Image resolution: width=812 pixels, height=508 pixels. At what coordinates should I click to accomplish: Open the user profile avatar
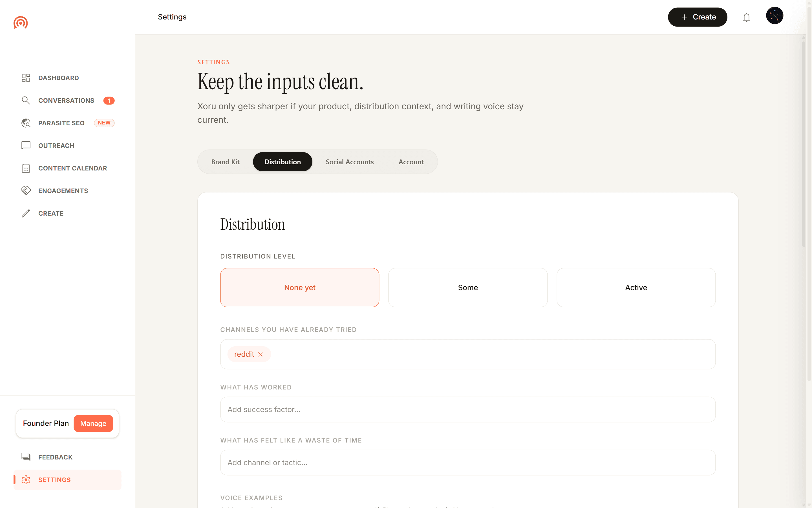point(775,16)
